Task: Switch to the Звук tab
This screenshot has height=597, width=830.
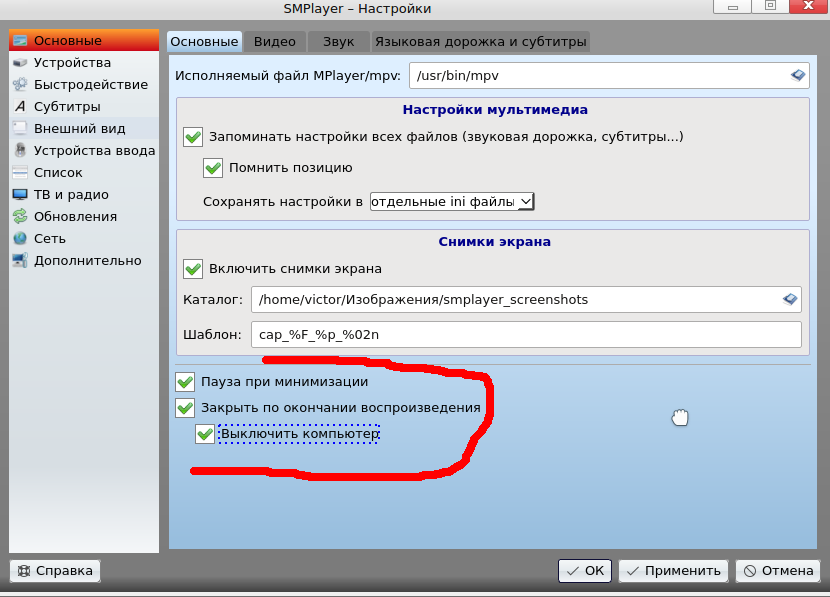Action: click(339, 42)
